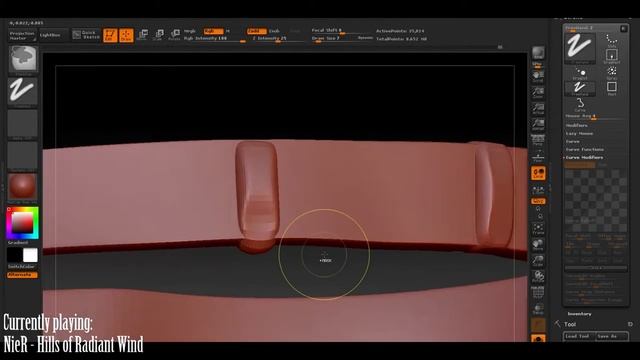Open the current brush thumbnail
Viewport: 640px width, 360px height.
tap(23, 59)
